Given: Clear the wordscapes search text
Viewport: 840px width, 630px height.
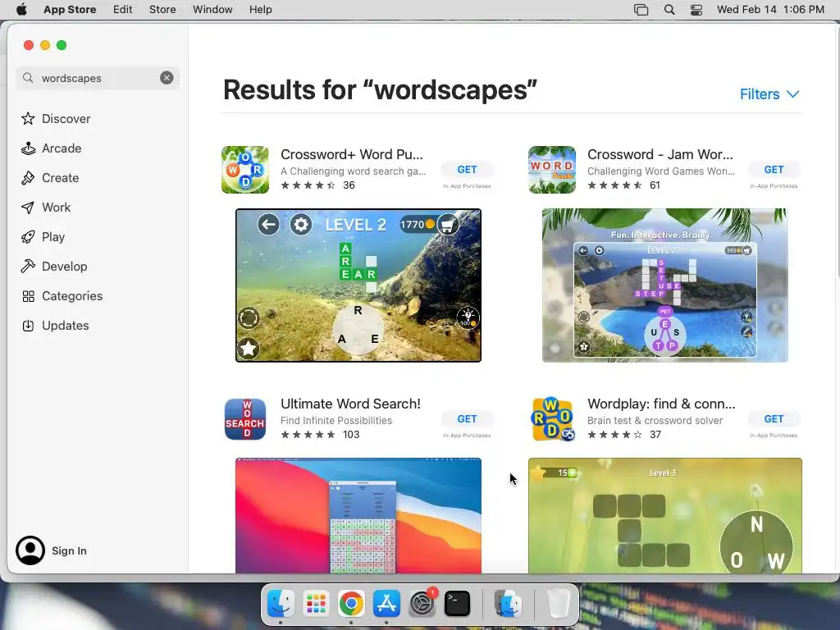Looking at the screenshot, I should pos(167,78).
